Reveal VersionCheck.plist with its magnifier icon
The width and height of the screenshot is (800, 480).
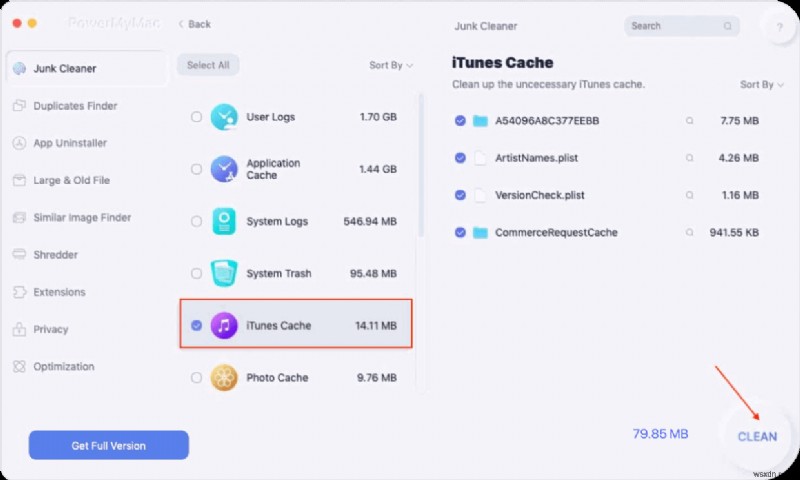click(690, 195)
